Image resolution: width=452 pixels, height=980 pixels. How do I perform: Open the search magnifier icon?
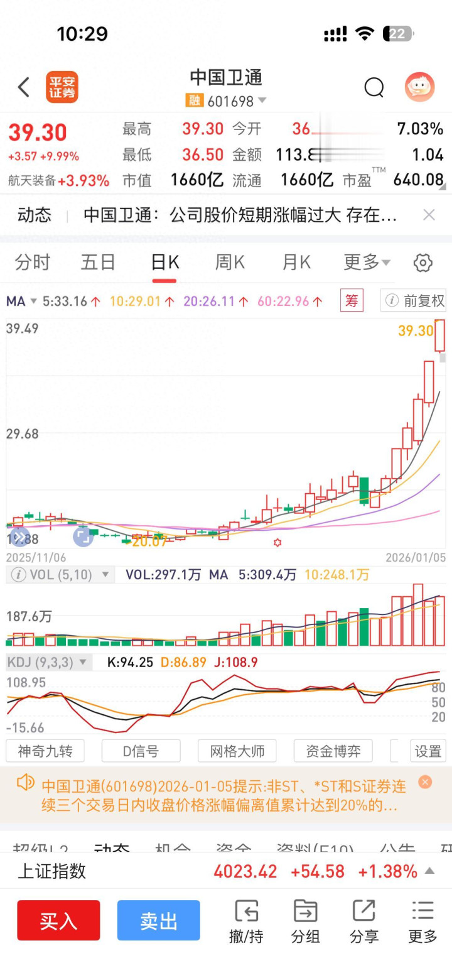[374, 88]
